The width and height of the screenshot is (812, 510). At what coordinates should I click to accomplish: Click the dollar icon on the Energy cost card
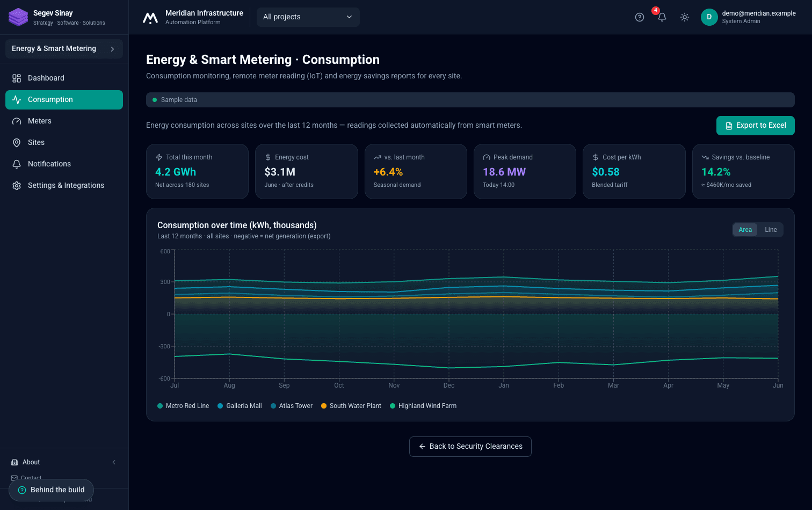(268, 157)
